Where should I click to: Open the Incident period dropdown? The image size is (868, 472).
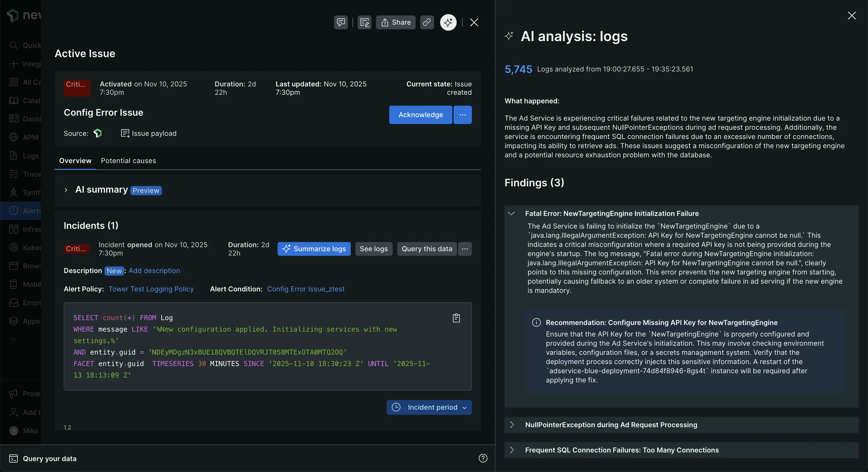click(429, 407)
